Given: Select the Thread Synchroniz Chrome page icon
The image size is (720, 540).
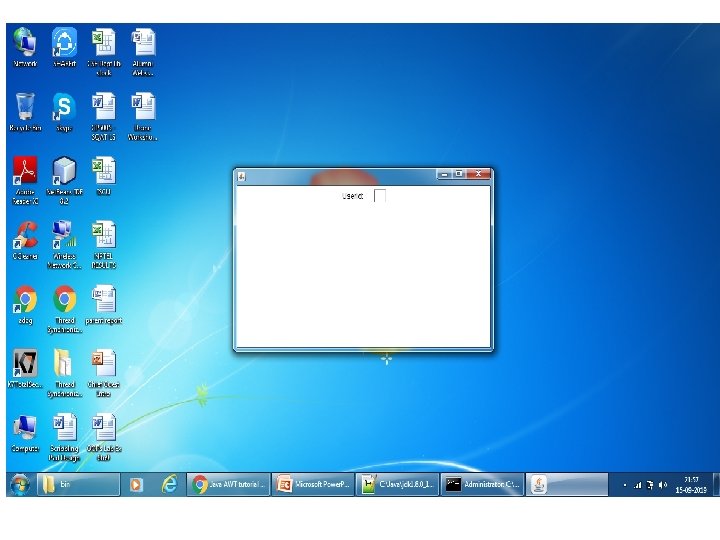Looking at the screenshot, I should (x=64, y=308).
